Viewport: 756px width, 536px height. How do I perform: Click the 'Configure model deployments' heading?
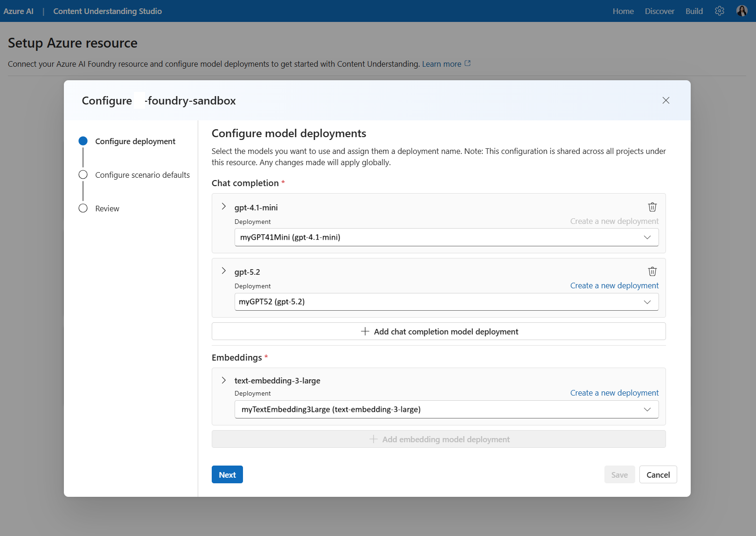289,133
